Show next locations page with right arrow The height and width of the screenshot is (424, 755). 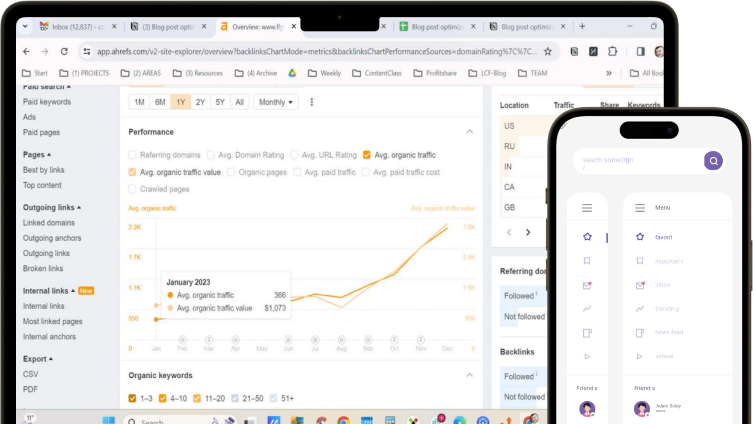pyautogui.click(x=528, y=232)
